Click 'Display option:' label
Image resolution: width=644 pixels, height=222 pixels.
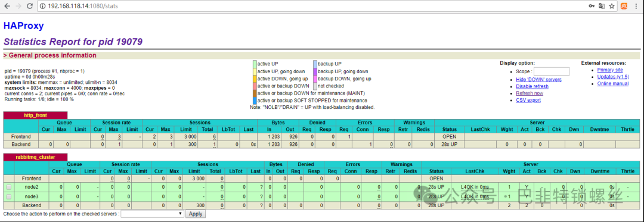(x=517, y=63)
